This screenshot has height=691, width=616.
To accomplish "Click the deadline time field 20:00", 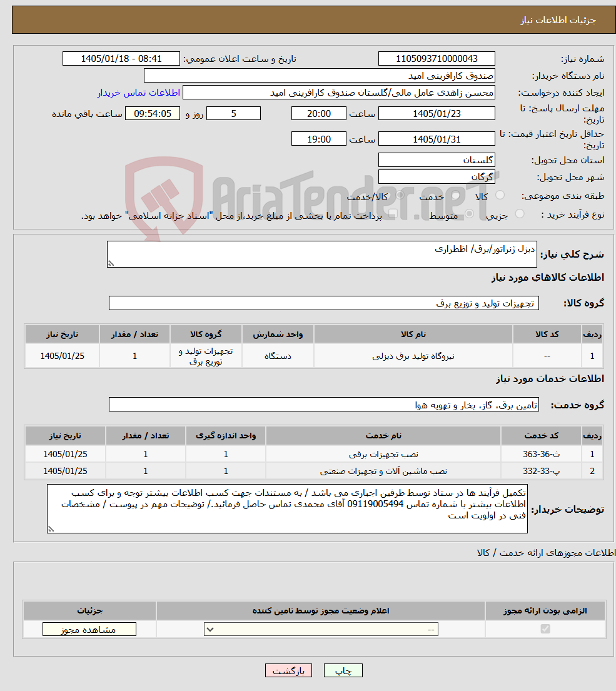I will tap(318, 113).
